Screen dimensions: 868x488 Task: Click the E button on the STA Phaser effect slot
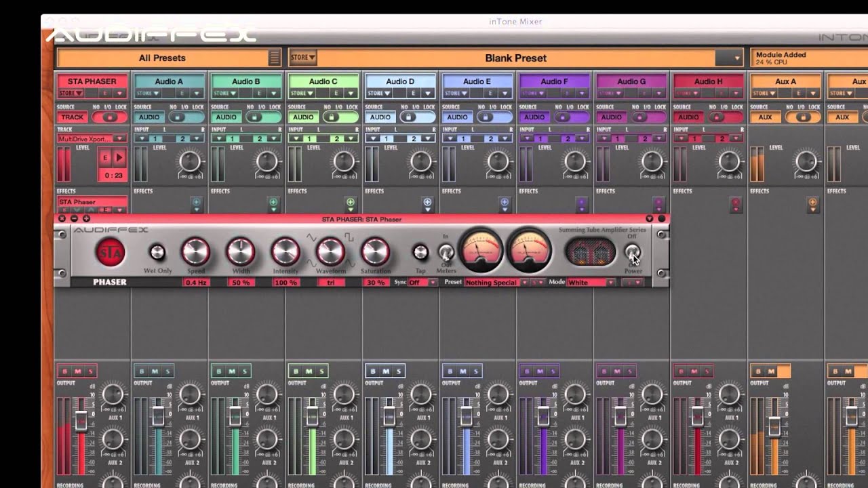pos(106,210)
